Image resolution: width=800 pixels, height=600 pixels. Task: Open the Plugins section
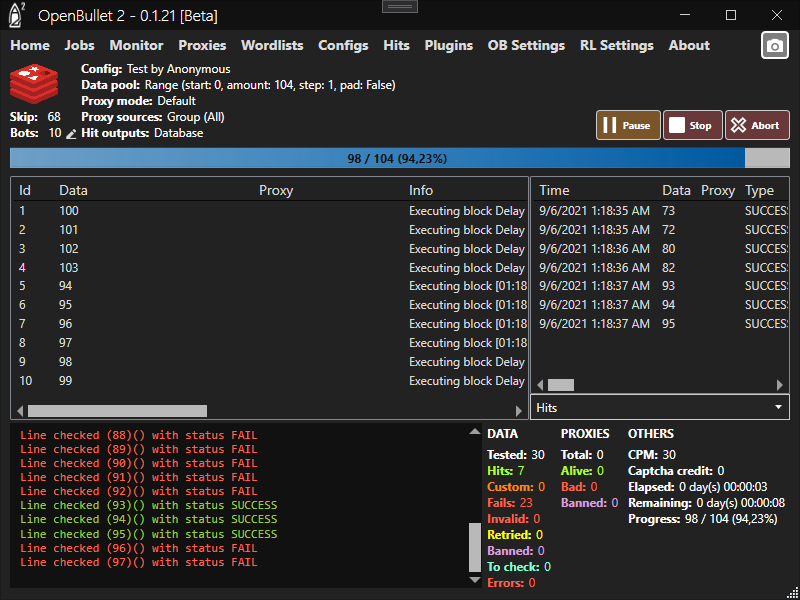tap(448, 45)
